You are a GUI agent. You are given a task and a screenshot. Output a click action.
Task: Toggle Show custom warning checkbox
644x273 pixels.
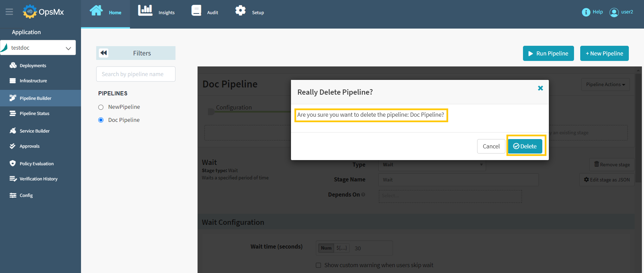pyautogui.click(x=319, y=265)
